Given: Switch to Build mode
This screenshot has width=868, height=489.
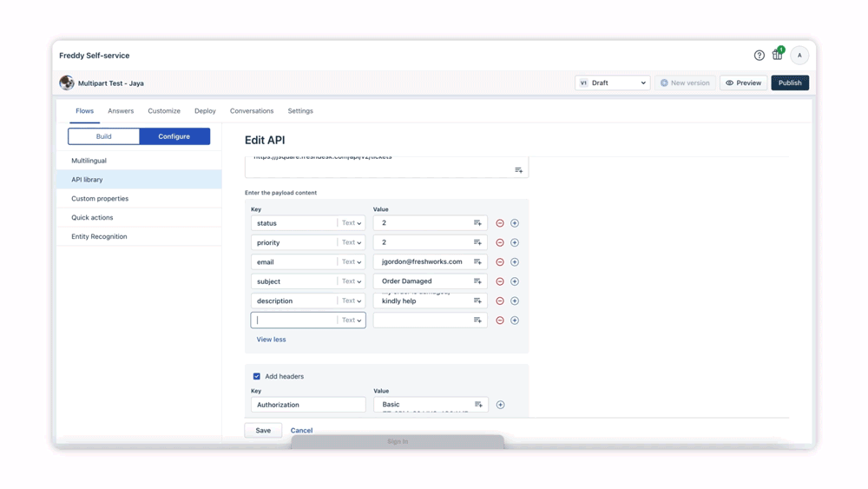Looking at the screenshot, I should coord(103,136).
